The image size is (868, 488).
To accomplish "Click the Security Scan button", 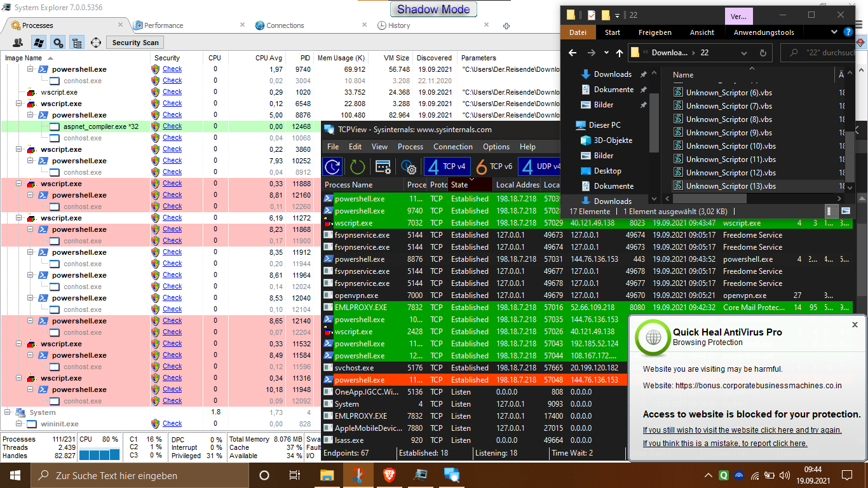I will [x=135, y=43].
